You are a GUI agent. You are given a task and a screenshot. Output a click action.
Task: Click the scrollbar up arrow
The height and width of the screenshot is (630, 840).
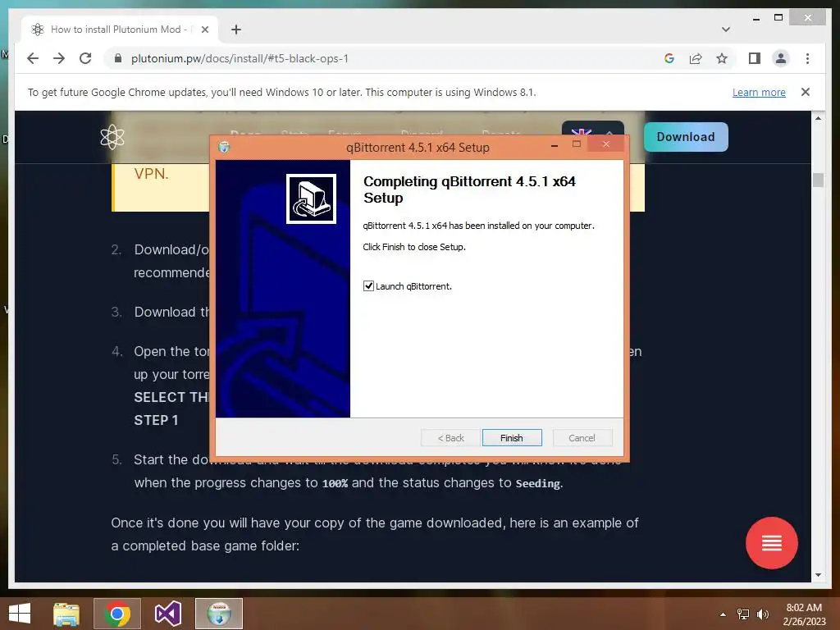(x=818, y=118)
